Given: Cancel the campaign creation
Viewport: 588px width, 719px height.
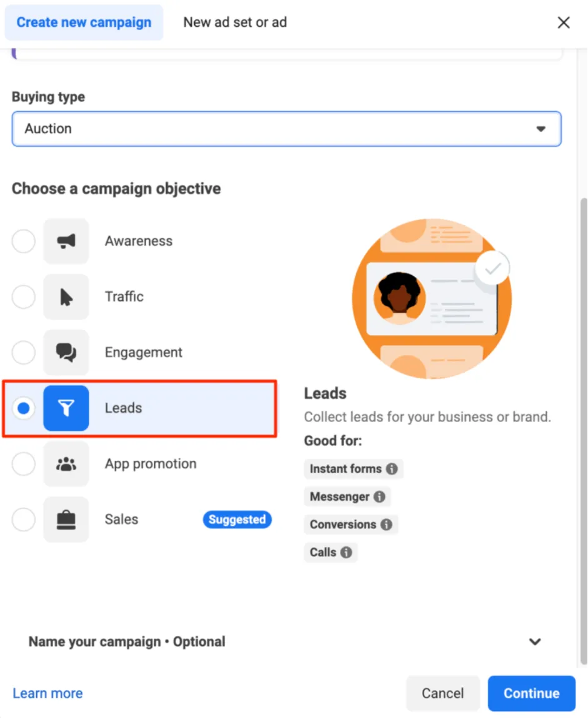Looking at the screenshot, I should click(443, 693).
